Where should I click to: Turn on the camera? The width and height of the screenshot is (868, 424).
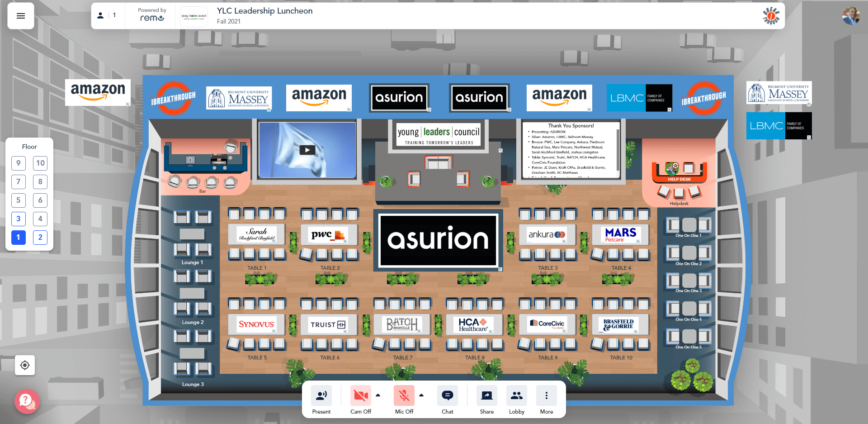pyautogui.click(x=361, y=395)
